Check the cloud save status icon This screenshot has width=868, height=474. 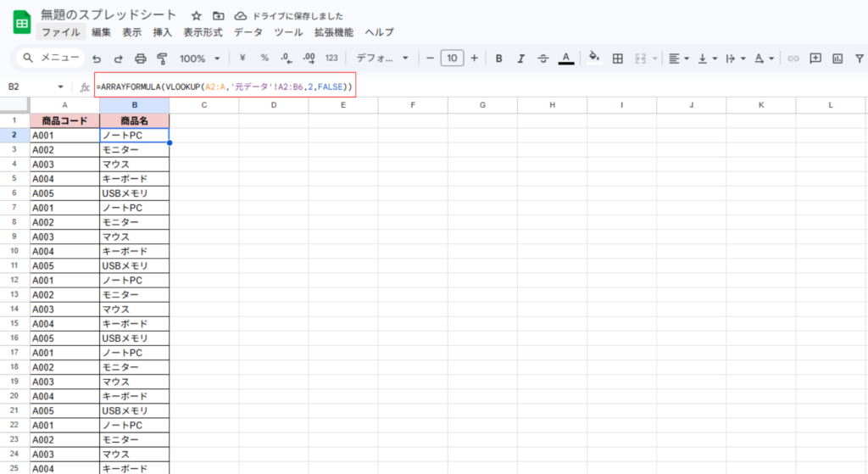[240, 16]
